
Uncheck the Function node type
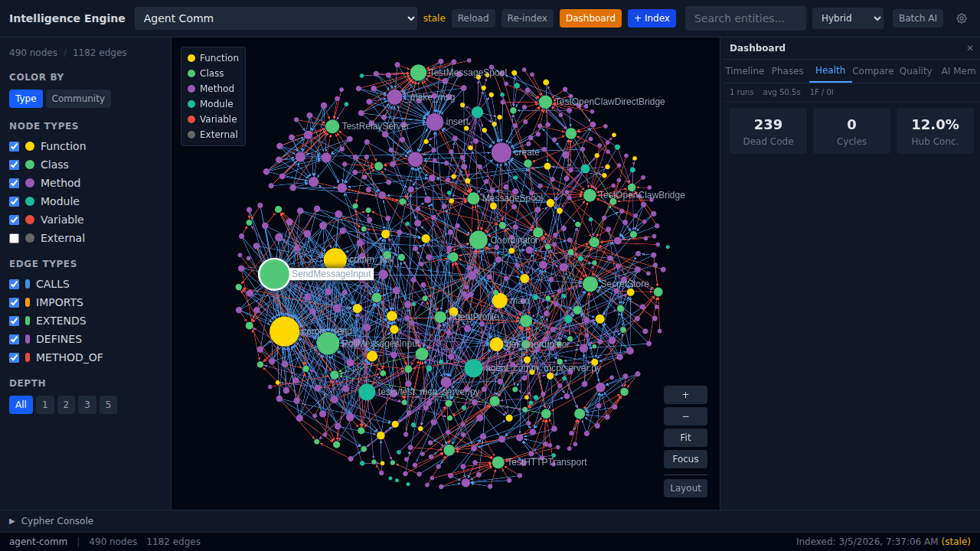[x=14, y=146]
